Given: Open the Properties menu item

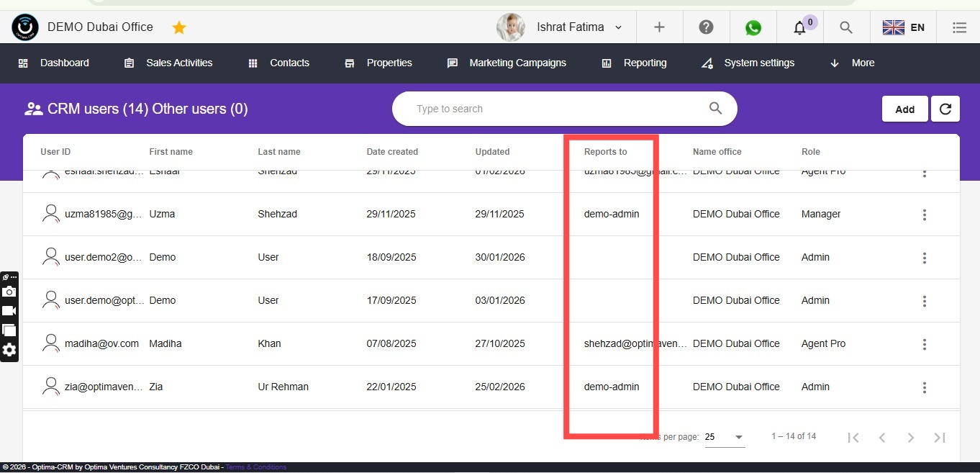Looking at the screenshot, I should (378, 63).
